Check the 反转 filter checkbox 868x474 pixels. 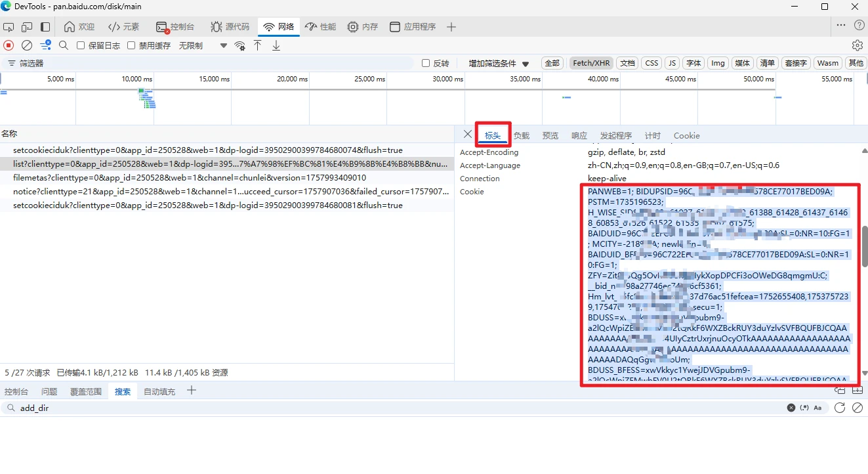(426, 63)
